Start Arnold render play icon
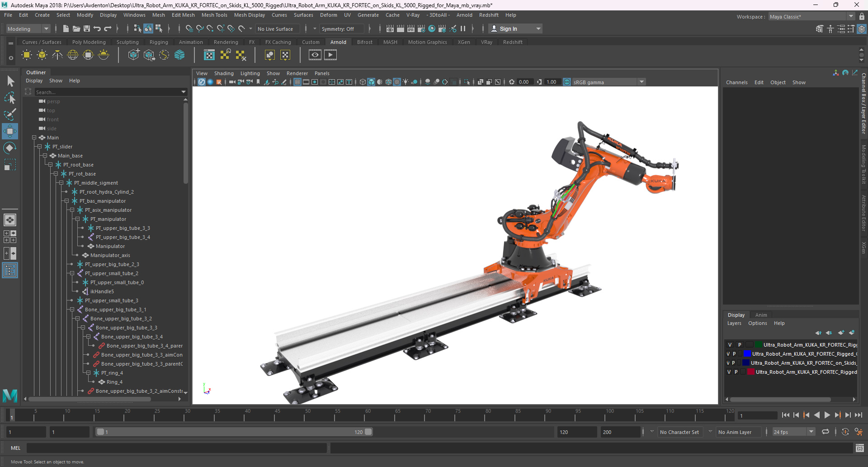868x467 pixels. coord(330,55)
